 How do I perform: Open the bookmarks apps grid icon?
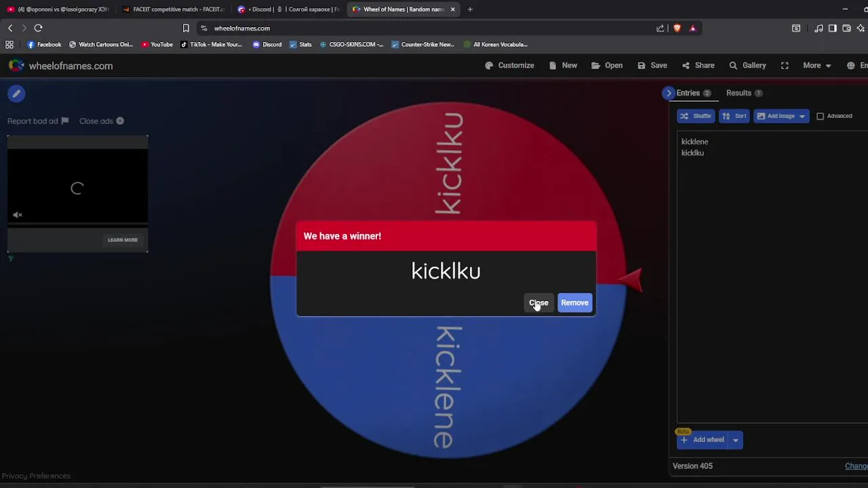pyautogui.click(x=9, y=44)
